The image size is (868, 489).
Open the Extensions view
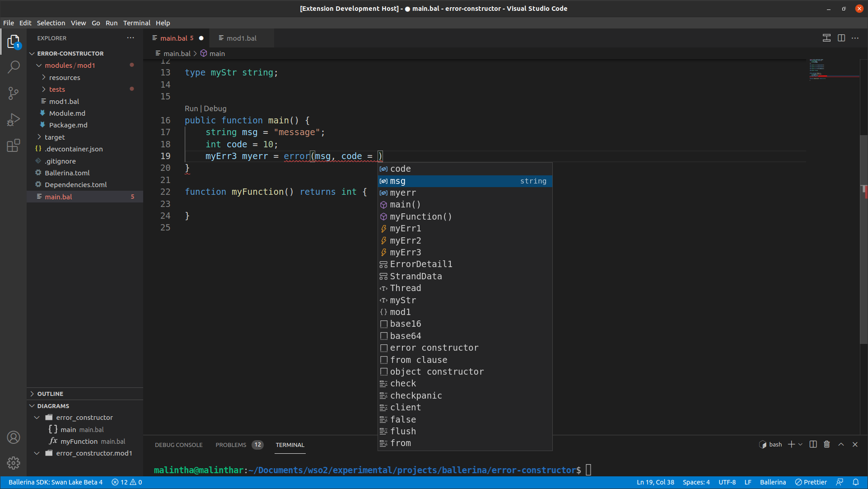(x=14, y=146)
